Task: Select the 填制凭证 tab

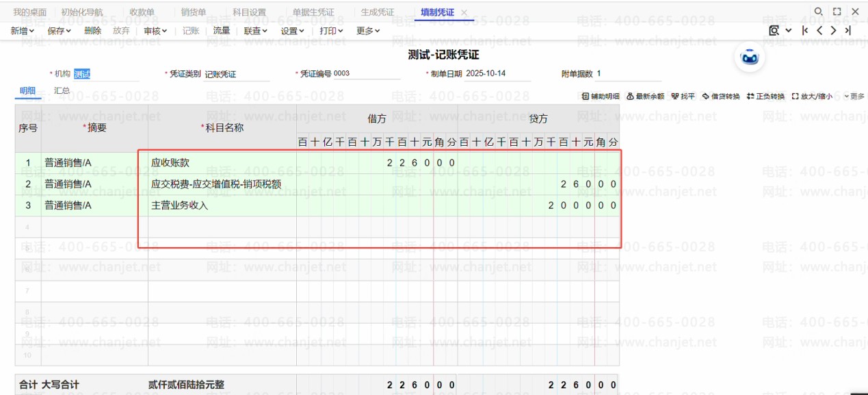Action: coord(438,12)
